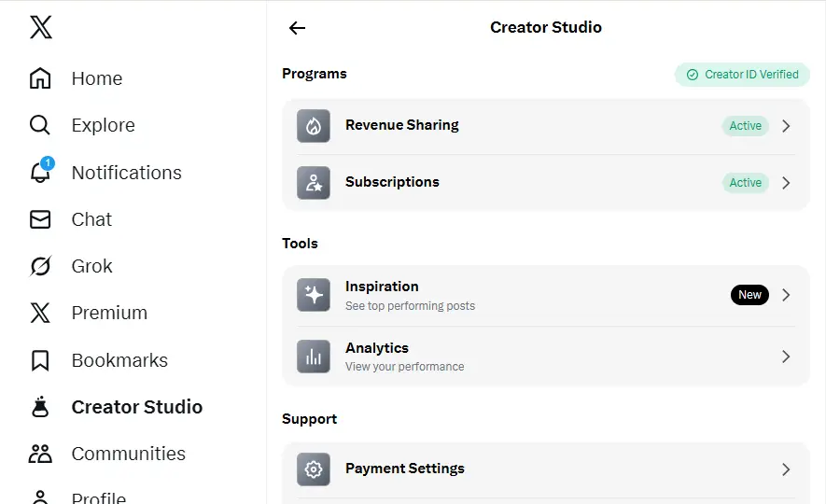Click the Profile person icon
The height and width of the screenshot is (504, 826).
click(x=40, y=497)
